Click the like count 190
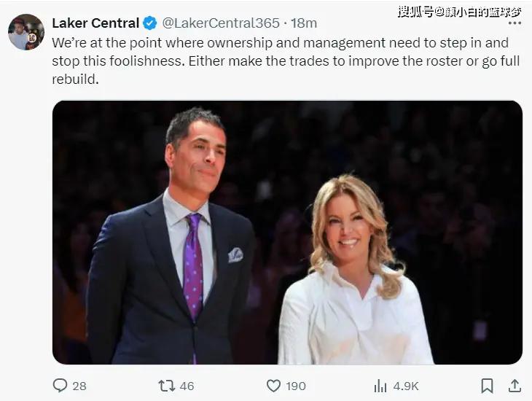Viewport: 532px width, 401px height. (x=296, y=386)
